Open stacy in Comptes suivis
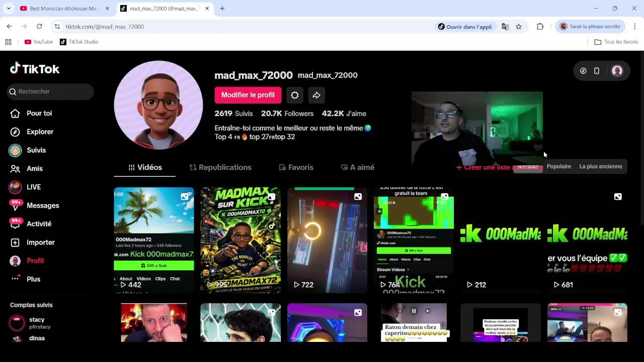Image resolution: width=644 pixels, height=362 pixels. coord(31,323)
